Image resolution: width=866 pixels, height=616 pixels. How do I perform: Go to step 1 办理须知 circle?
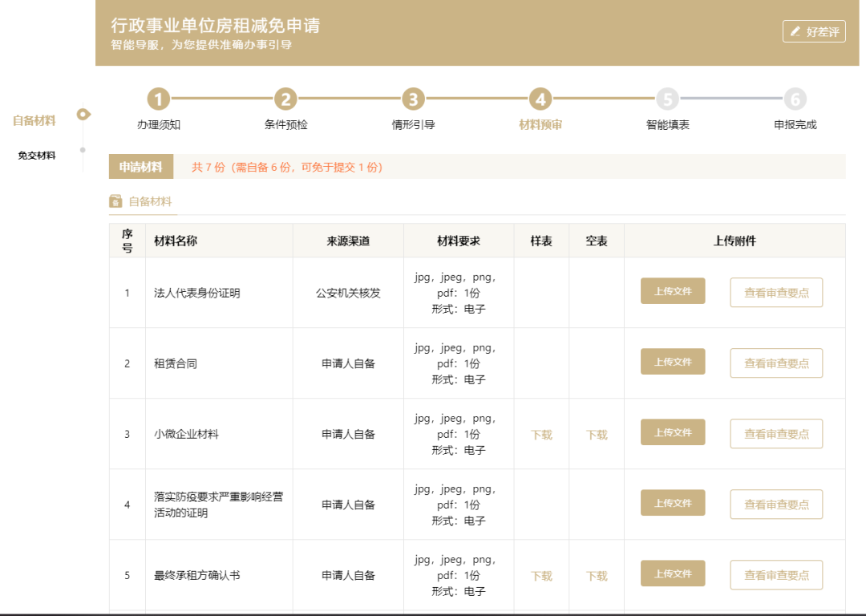coord(159,99)
